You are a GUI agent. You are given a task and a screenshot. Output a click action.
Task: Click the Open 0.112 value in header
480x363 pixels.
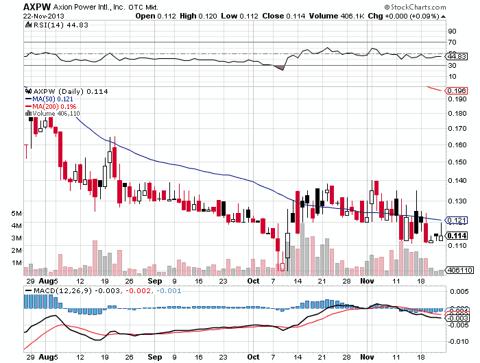point(155,16)
